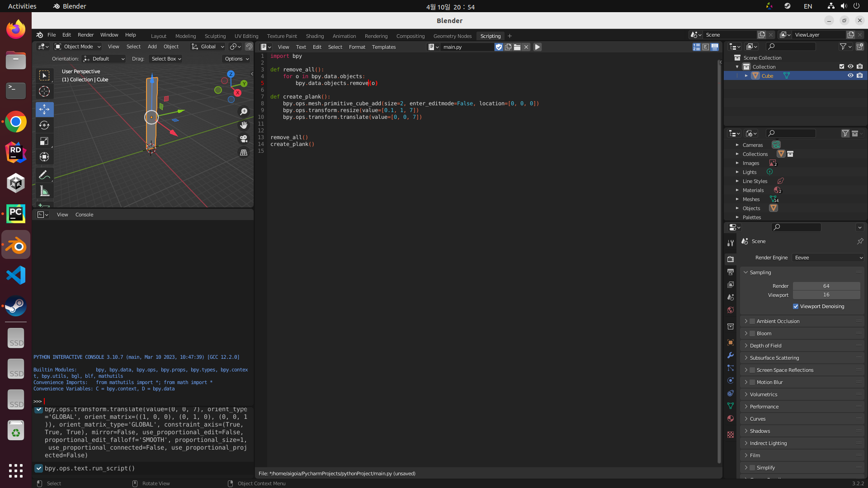Open the Render menu
868x488 pixels.
[85, 35]
